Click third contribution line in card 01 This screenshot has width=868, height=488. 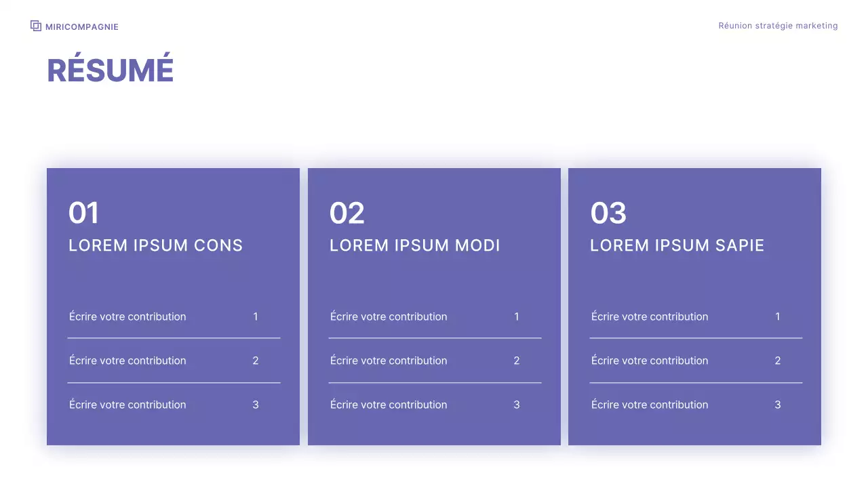pos(127,405)
